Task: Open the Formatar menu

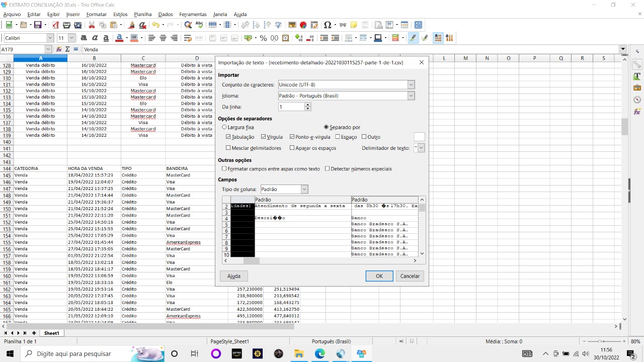Action: click(96, 15)
